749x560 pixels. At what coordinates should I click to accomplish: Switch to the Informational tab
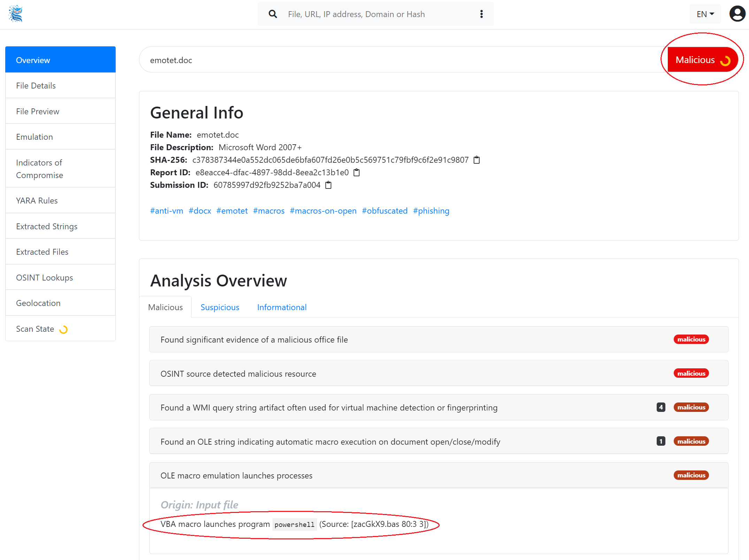(x=281, y=307)
